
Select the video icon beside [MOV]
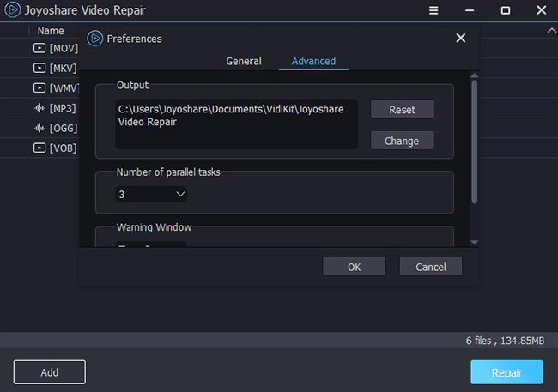(x=39, y=48)
